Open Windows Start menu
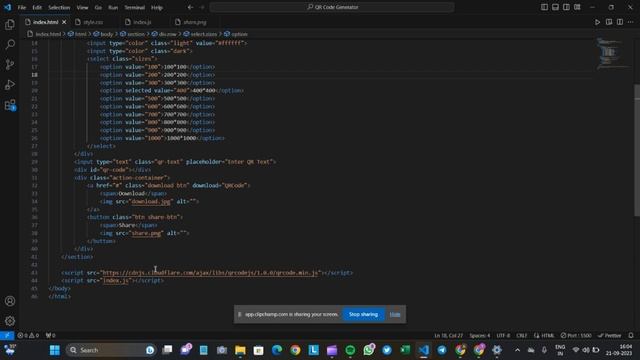The height and width of the screenshot is (360, 640). click(x=54, y=350)
